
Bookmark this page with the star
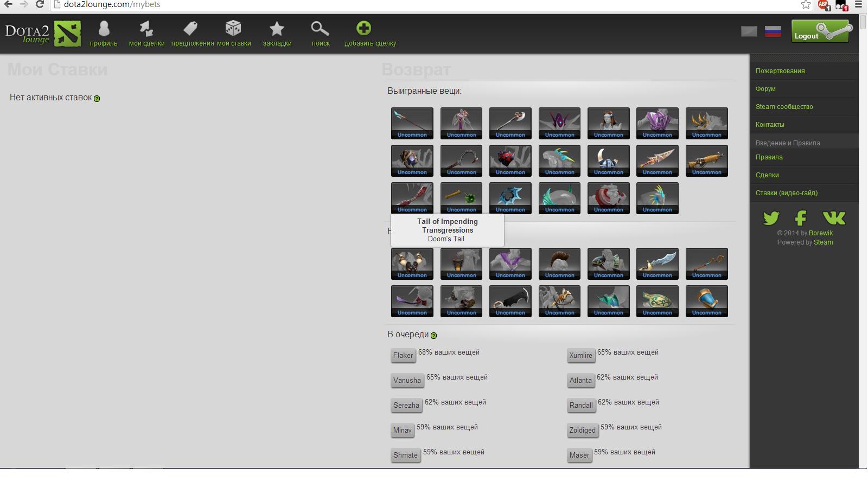[806, 4]
